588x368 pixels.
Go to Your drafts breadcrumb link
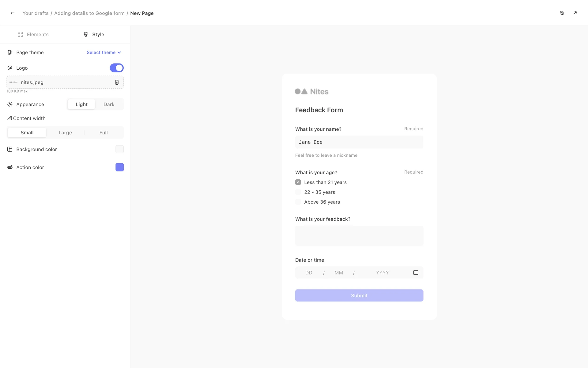[x=36, y=13]
